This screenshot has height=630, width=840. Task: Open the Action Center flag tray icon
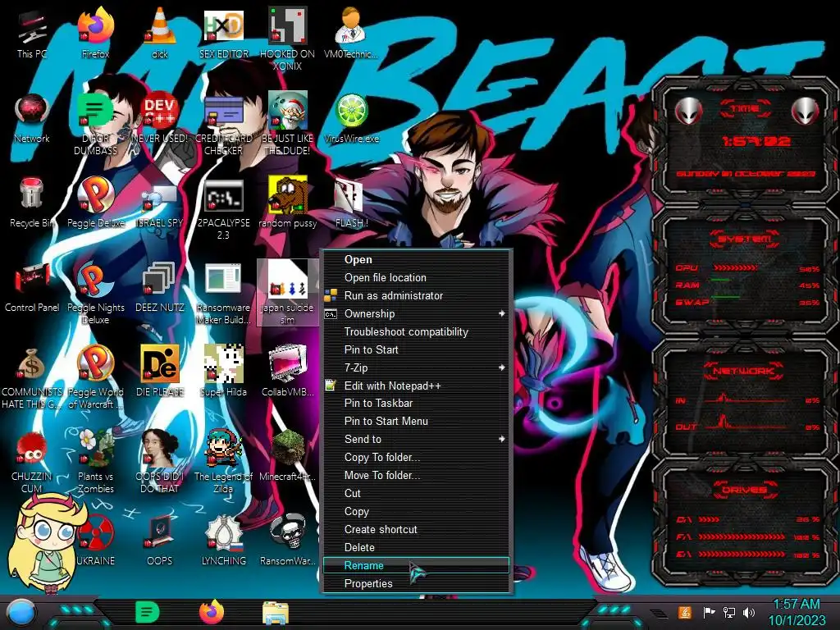709,612
